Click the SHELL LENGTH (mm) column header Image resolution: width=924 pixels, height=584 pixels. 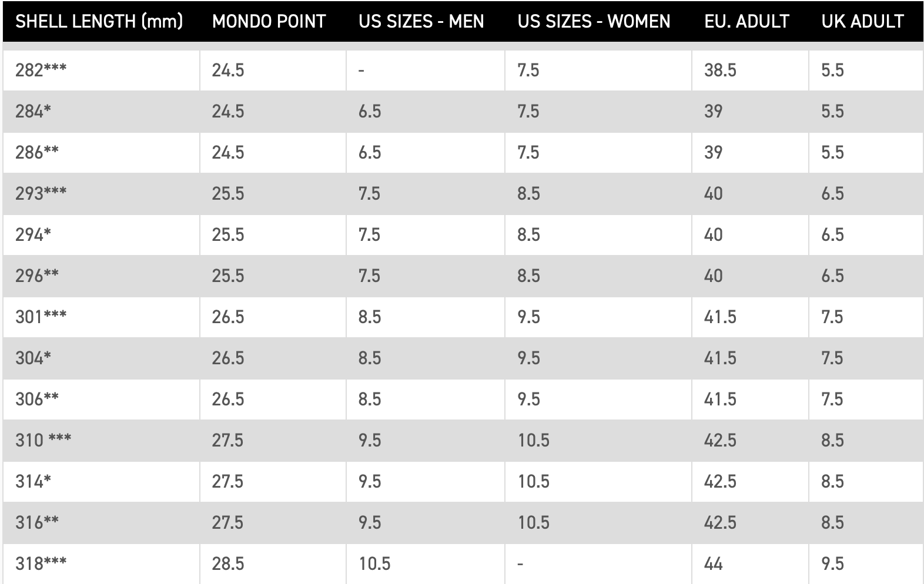pos(99,21)
